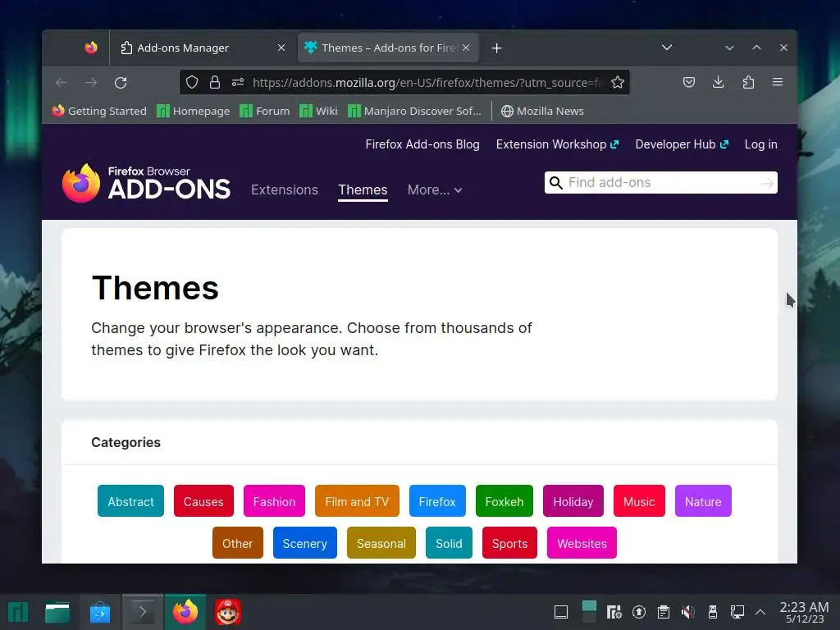The width and height of the screenshot is (840, 630).
Task: Click the Firefox Browser Add-ons logo
Action: [146, 183]
